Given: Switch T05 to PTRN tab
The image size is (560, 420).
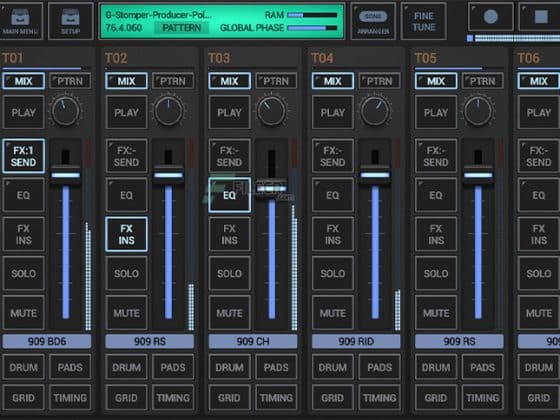Looking at the screenshot, I should 482,81.
